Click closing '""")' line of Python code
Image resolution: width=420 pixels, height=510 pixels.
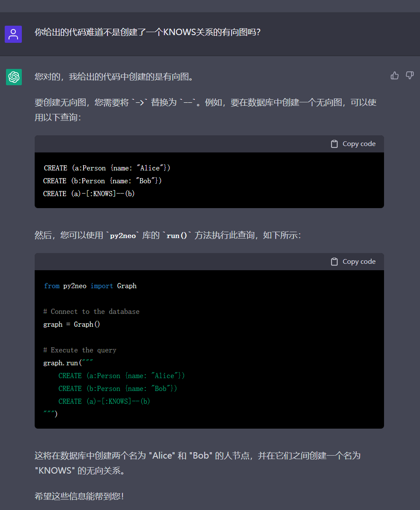[x=51, y=414]
